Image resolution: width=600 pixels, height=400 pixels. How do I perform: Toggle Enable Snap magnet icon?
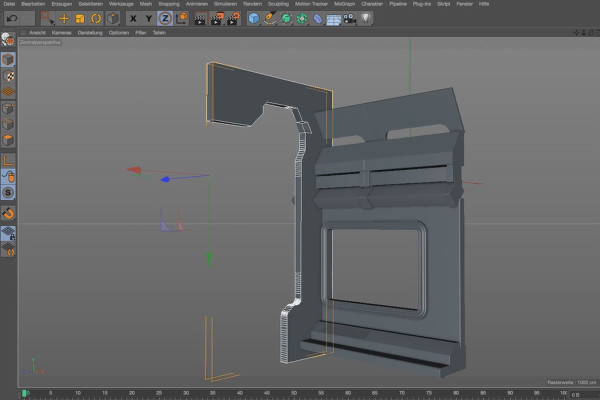8,213
